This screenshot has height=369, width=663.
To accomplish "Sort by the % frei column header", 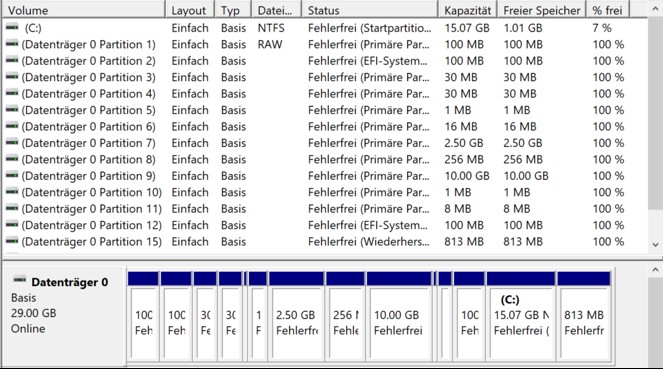I will [608, 10].
